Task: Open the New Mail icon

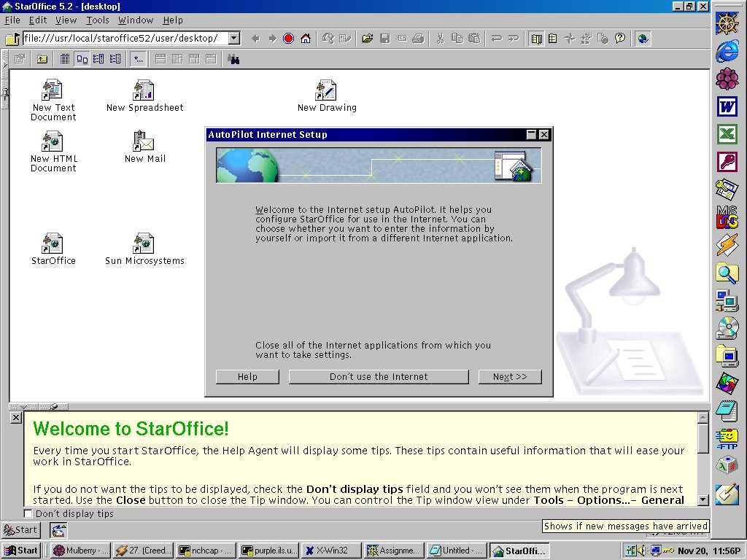Action: (144, 147)
